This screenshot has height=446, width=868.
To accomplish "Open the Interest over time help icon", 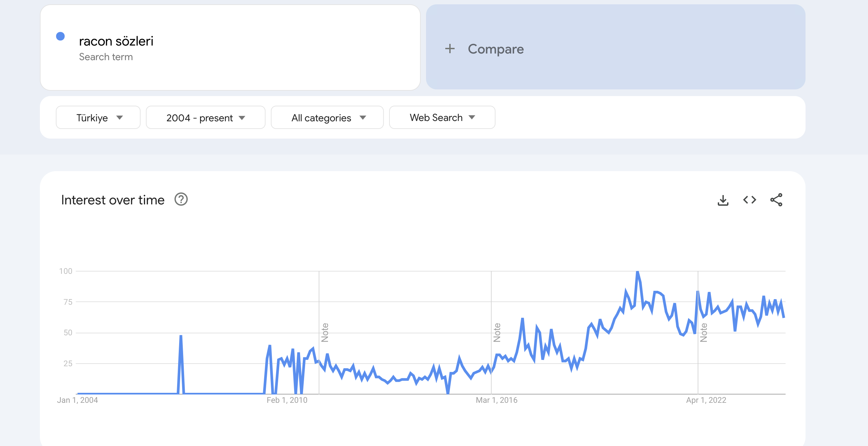I will click(x=181, y=199).
